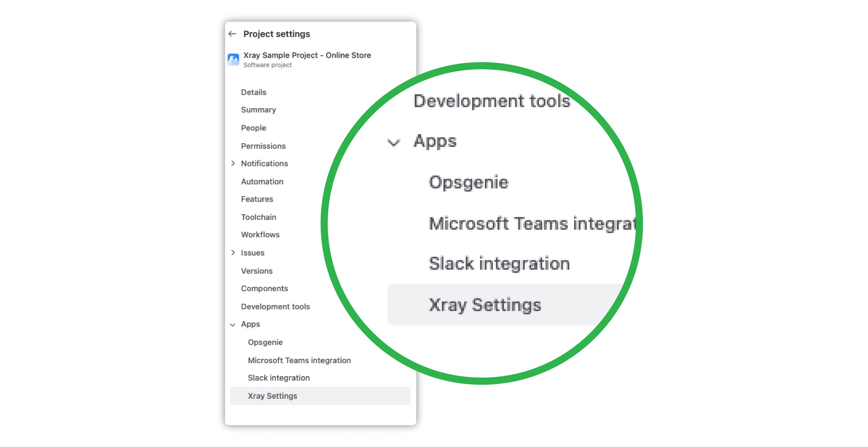This screenshot has width=868, height=447.
Task: Select Permissions in the sidebar
Action: tap(263, 146)
